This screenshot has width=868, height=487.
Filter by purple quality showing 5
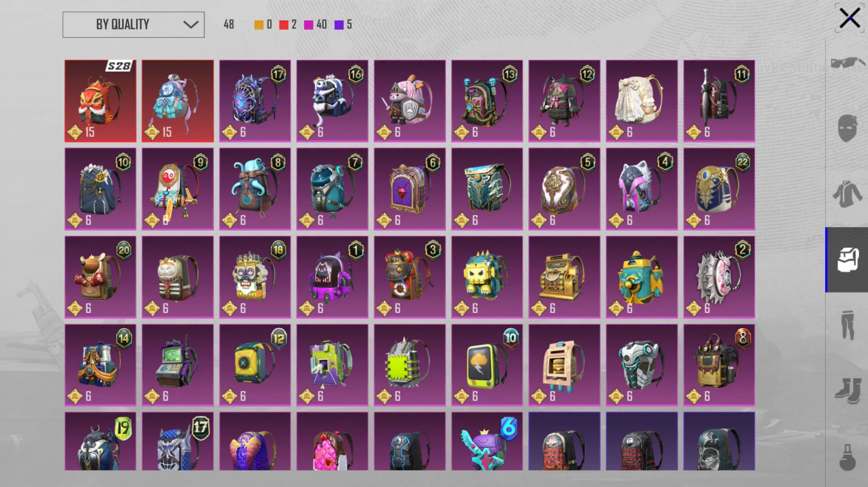pyautogui.click(x=339, y=25)
